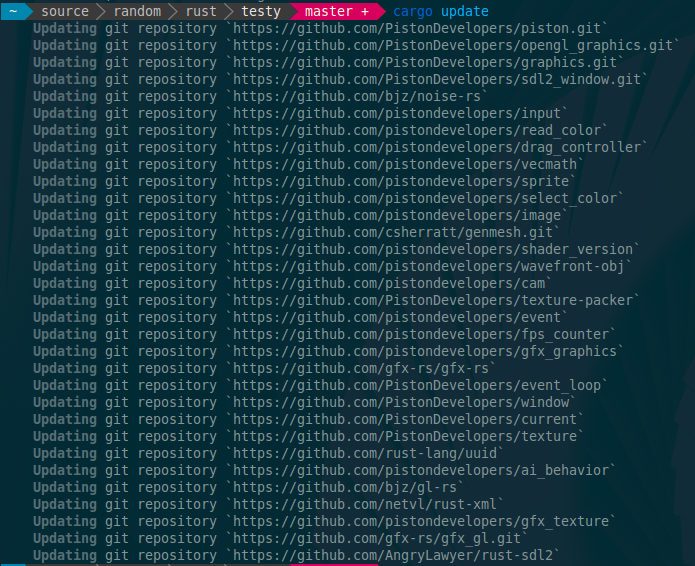Open the bjz/noise-rs URL

pos(357,96)
